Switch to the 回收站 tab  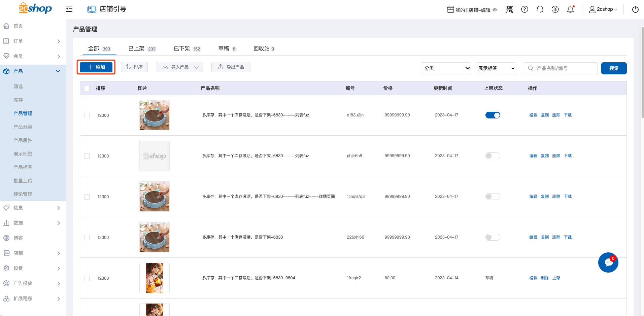click(x=264, y=49)
